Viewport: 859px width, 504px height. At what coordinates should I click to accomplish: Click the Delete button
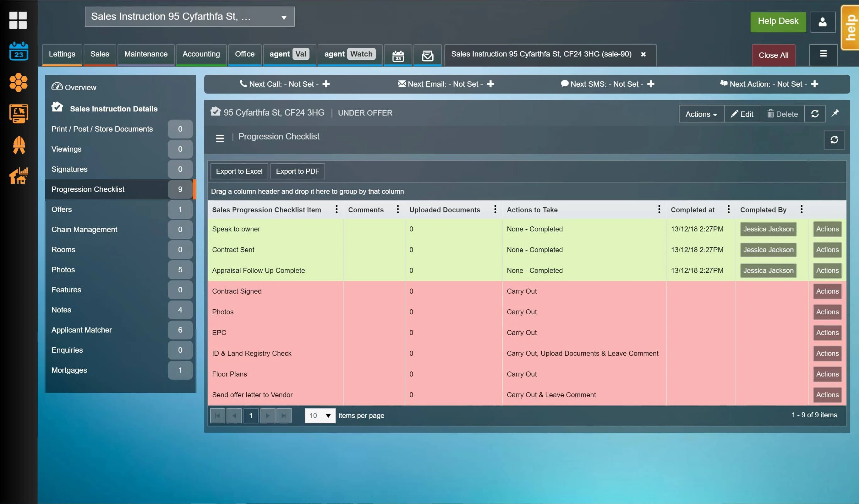pos(782,114)
